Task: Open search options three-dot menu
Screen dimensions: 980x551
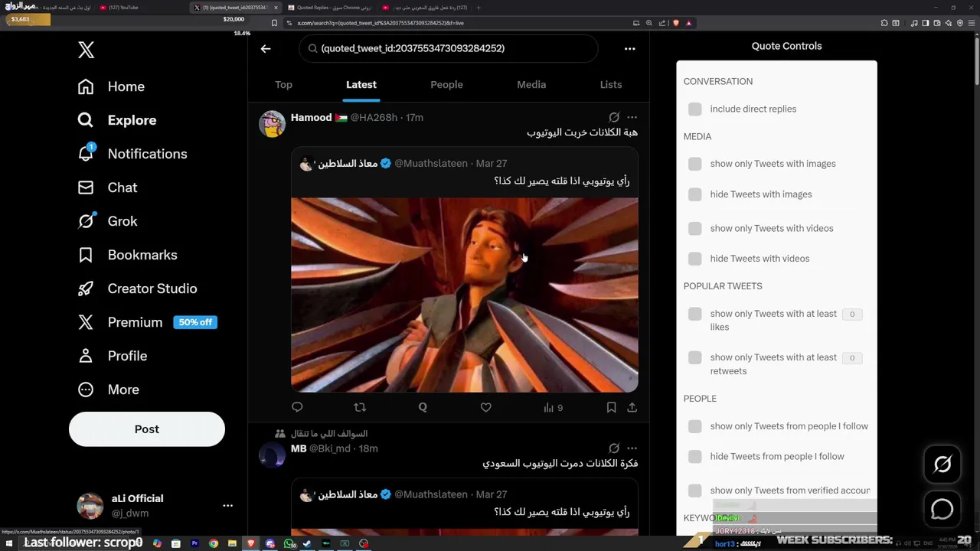Action: [x=629, y=48]
